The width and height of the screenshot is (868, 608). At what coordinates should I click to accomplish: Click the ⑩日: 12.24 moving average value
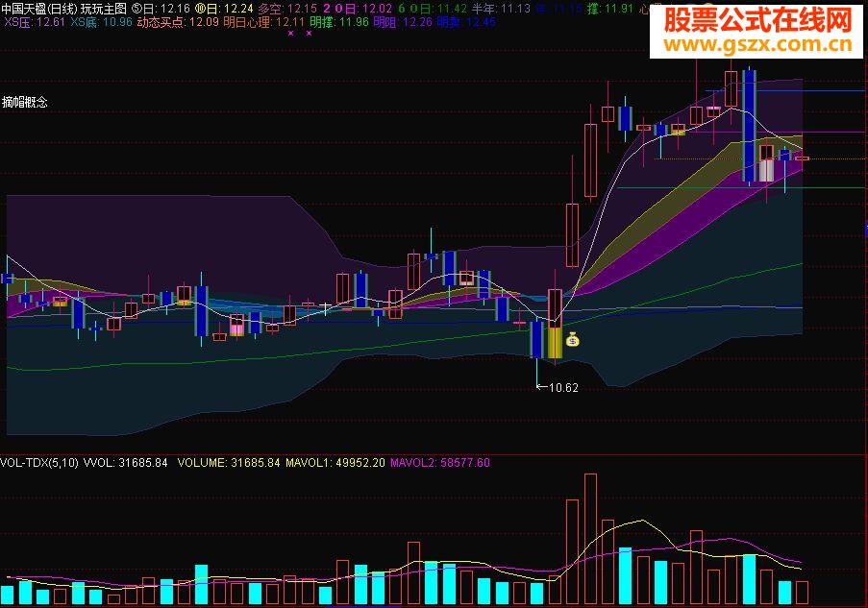click(x=224, y=9)
